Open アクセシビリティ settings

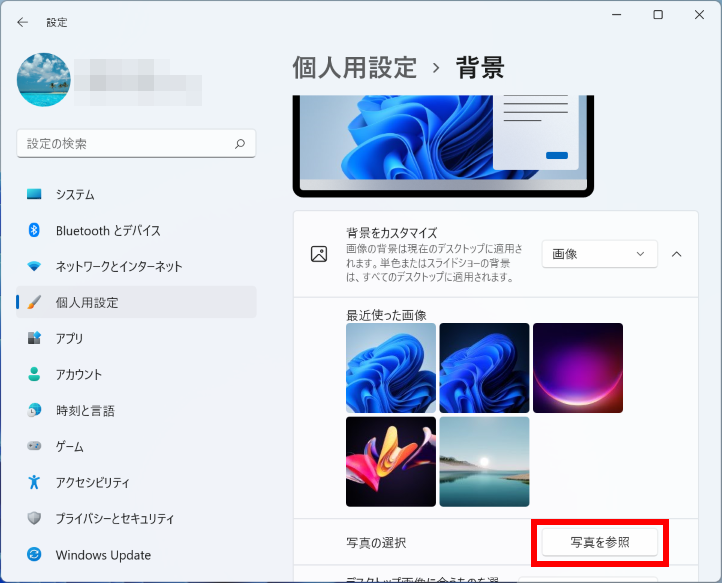(136, 482)
